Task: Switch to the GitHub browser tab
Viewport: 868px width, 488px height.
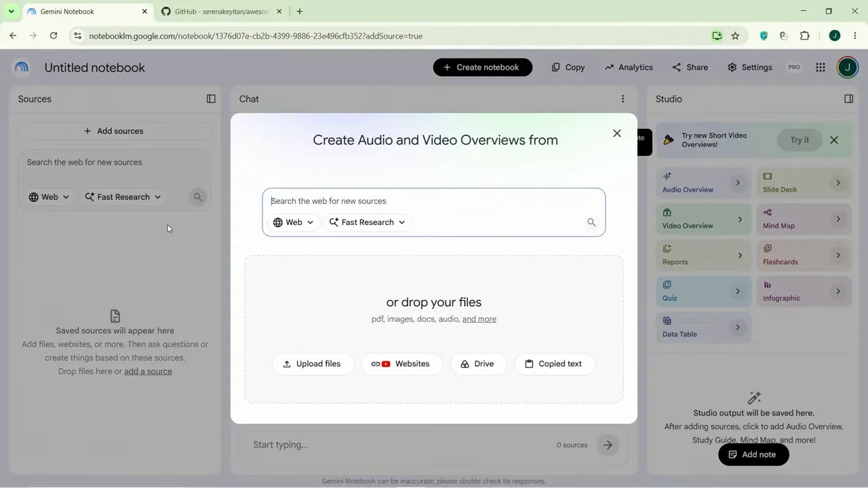Action: point(221,12)
